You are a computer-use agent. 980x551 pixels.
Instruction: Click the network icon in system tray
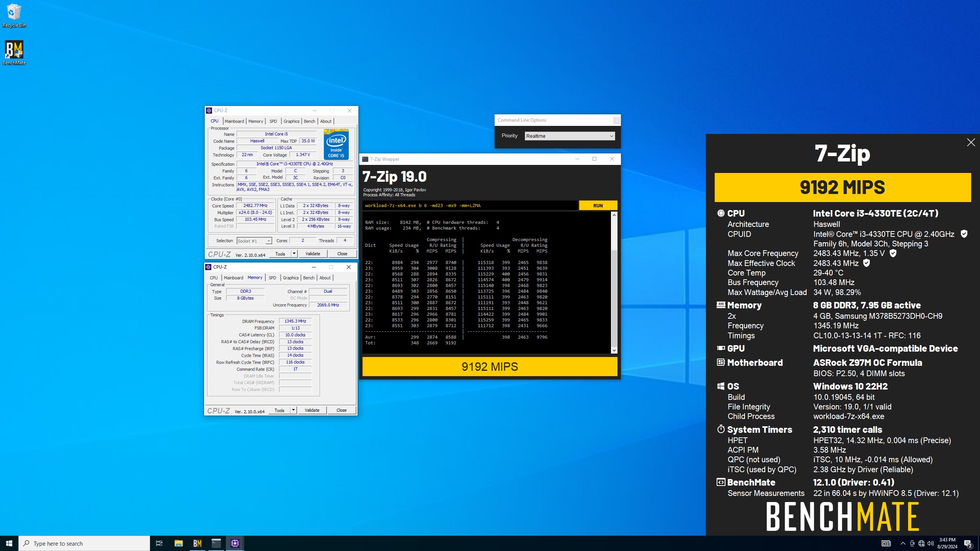click(921, 543)
